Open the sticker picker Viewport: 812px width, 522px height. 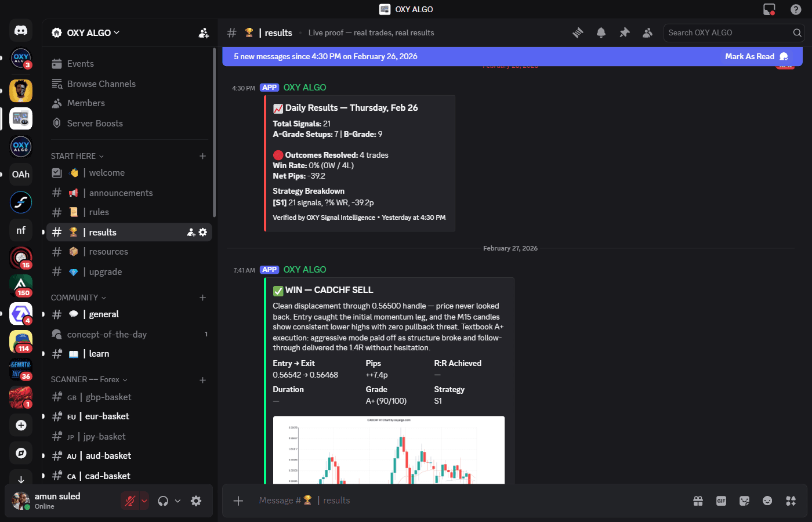coord(744,501)
